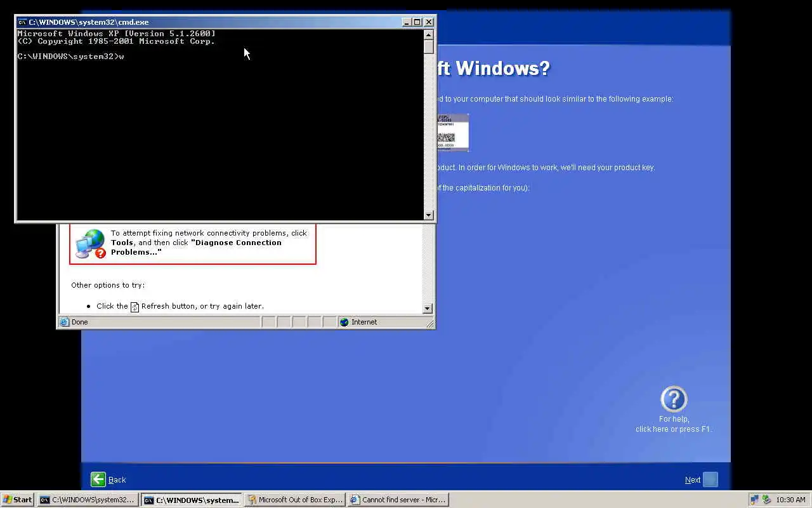The image size is (812, 508).
Task: Click the Refresh page icon in error text
Action: (x=134, y=307)
